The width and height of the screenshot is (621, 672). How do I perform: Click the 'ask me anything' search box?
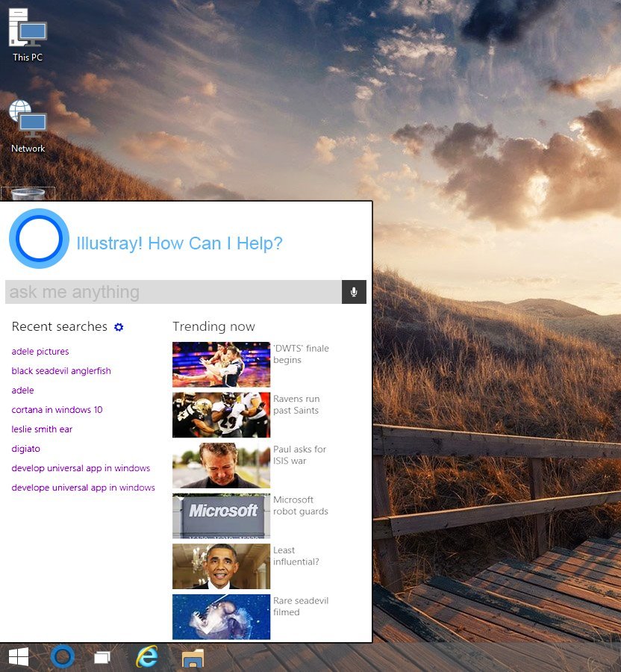pyautogui.click(x=173, y=292)
